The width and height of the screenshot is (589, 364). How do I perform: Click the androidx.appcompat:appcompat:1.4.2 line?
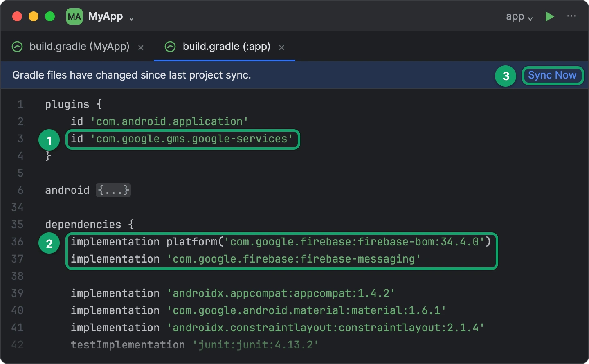tap(233, 293)
